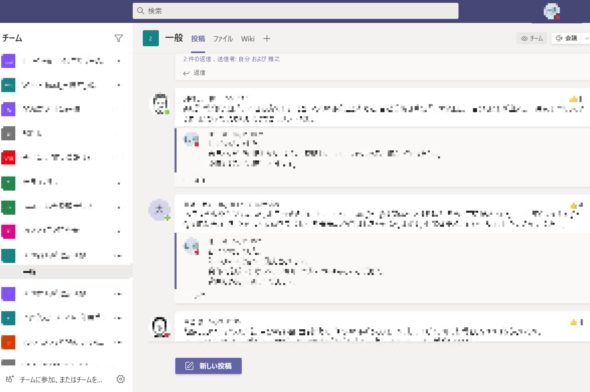Viewport: 590px width, 392px height.
Task: Click the チーム button in the channel header
Action: (x=532, y=38)
